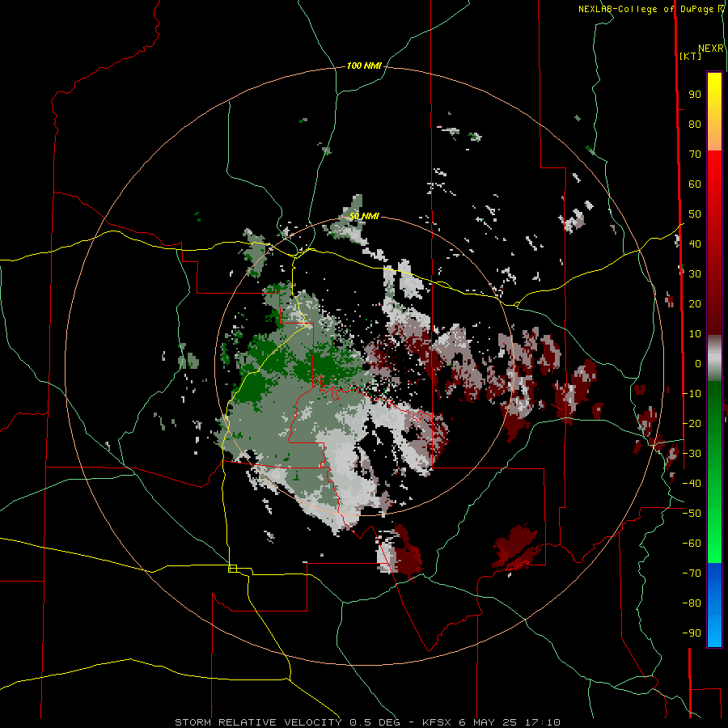This screenshot has height=728, width=728.
Task: Click the "NEXLAB-College of DuPage" credit text
Action: coord(645,9)
